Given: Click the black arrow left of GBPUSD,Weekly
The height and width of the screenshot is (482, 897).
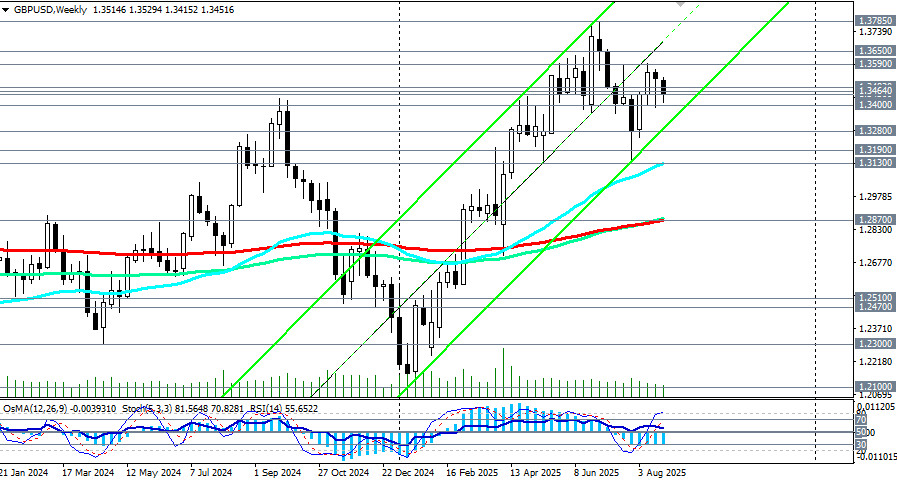Looking at the screenshot, I should pyautogui.click(x=5, y=10).
